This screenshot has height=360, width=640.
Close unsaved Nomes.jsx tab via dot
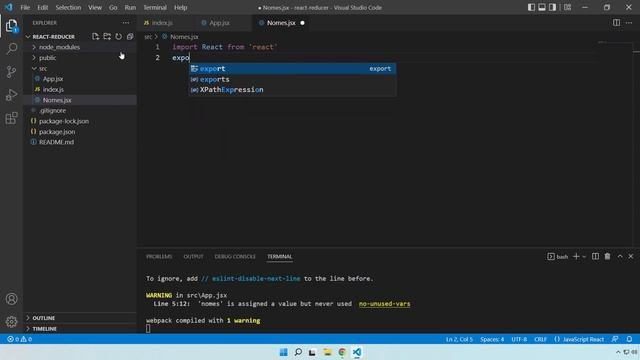click(x=302, y=23)
